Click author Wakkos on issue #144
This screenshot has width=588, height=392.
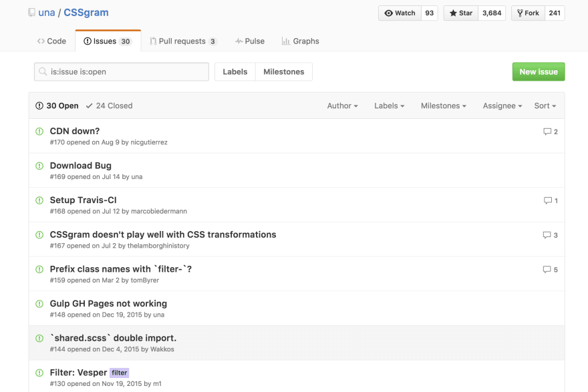162,349
